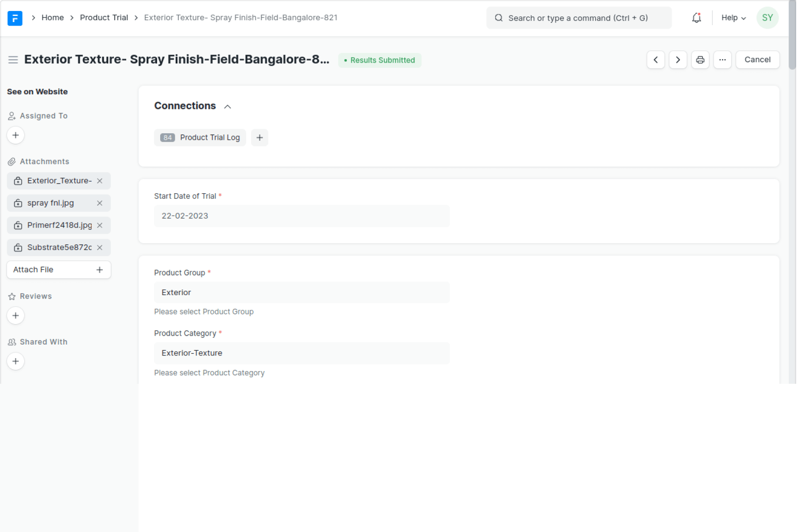
Task: Add a new Product Trial Log
Action: [259, 138]
